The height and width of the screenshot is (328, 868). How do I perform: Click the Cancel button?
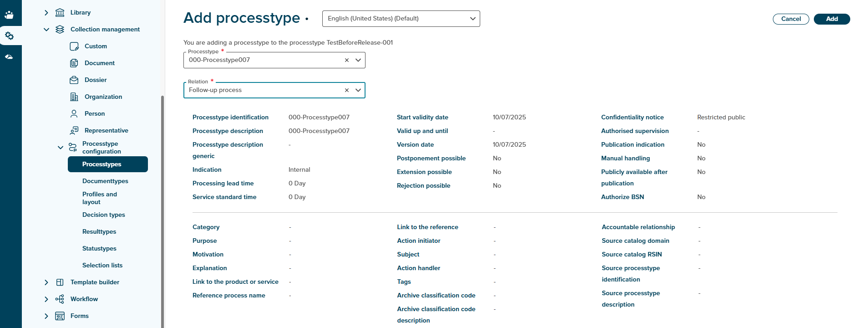[x=791, y=19]
